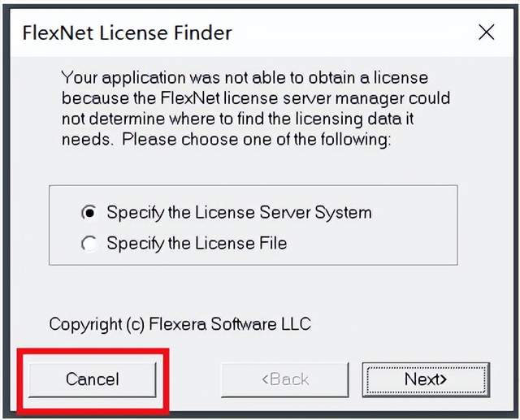Viewport: 520px width, 420px height.
Task: Click the "Specify the License Server System" label text
Action: tap(239, 213)
